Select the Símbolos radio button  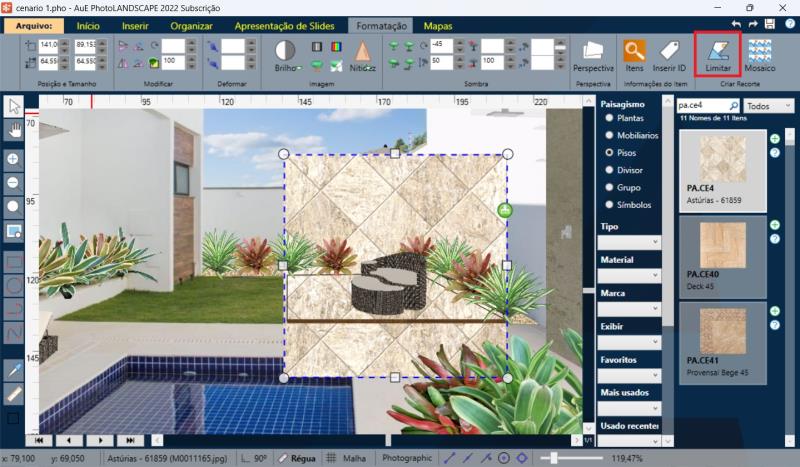pyautogui.click(x=607, y=204)
